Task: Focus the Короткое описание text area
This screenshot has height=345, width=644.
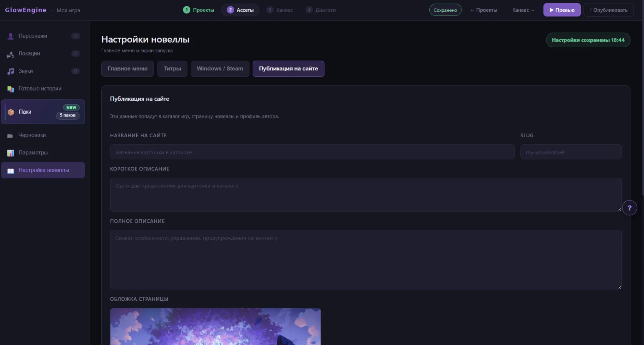Action: [366, 194]
